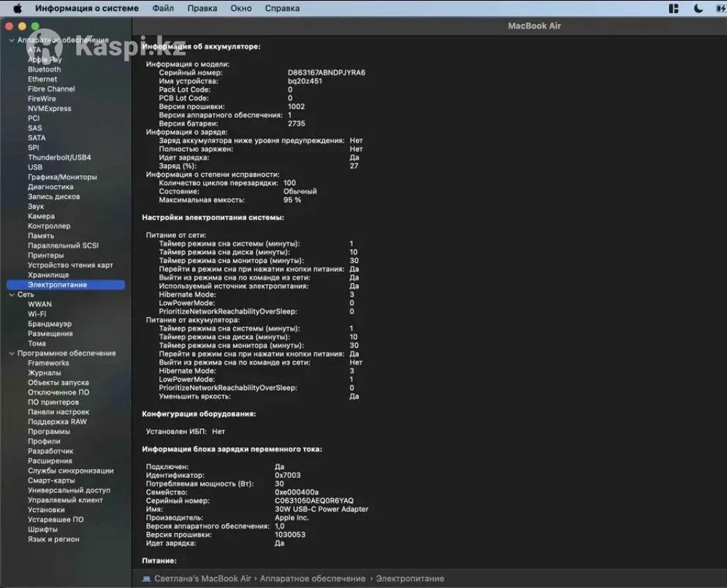Open the Справка menu
The image size is (727, 588).
(281, 9)
